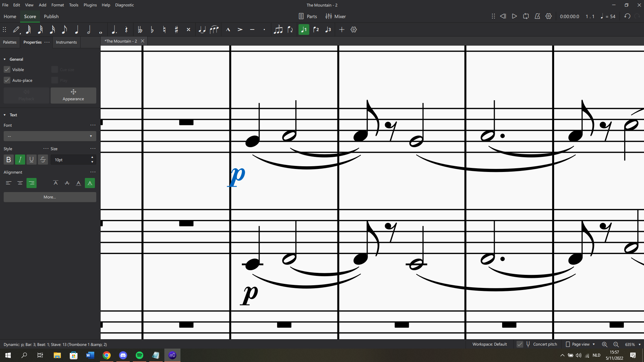This screenshot has height=362, width=644.
Task: Toggle the sharp accidental
Action: 176,29
